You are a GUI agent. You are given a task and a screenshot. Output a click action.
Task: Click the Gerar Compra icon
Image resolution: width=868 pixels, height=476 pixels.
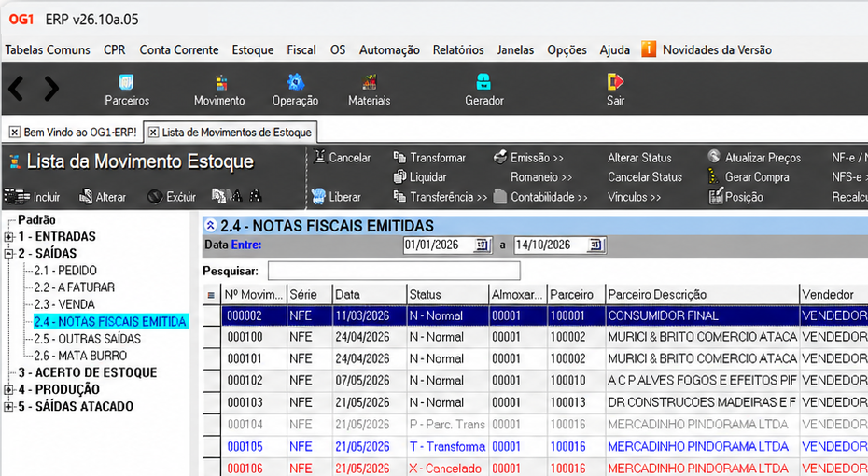click(713, 176)
